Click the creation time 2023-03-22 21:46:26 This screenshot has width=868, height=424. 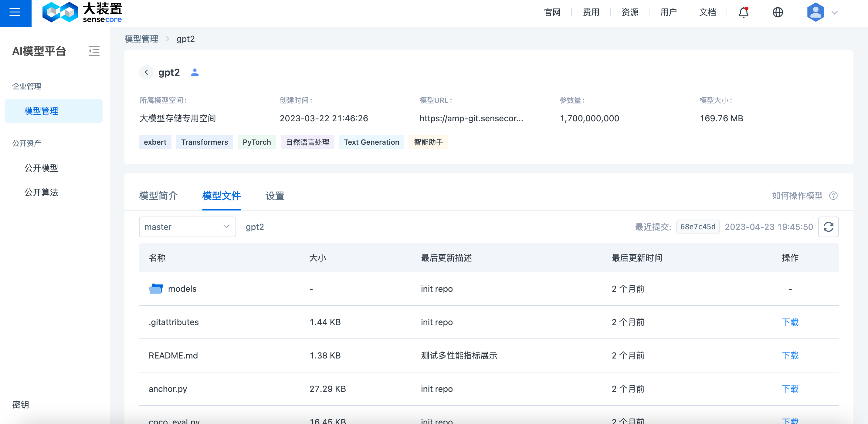click(324, 119)
